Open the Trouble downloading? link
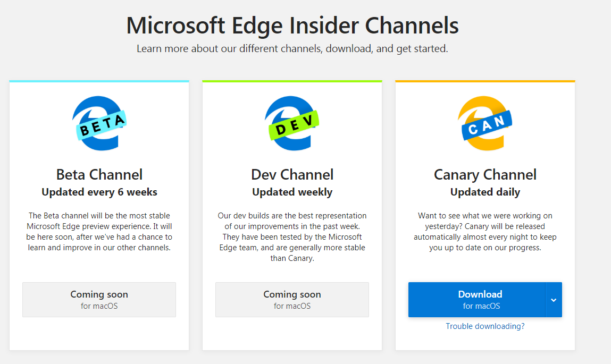This screenshot has width=611, height=364. [x=485, y=326]
